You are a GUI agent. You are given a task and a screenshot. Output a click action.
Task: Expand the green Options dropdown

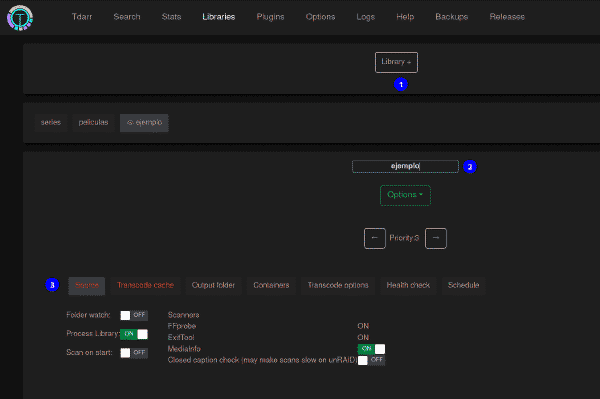[405, 195]
